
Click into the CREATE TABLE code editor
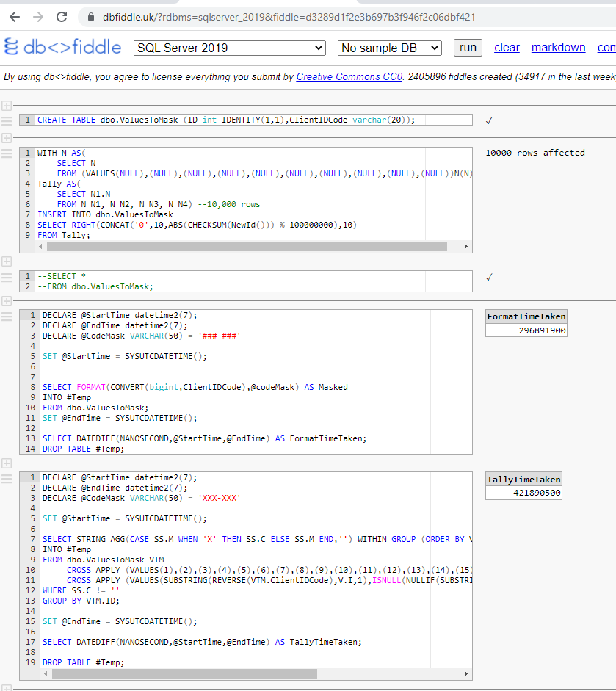coord(246,120)
